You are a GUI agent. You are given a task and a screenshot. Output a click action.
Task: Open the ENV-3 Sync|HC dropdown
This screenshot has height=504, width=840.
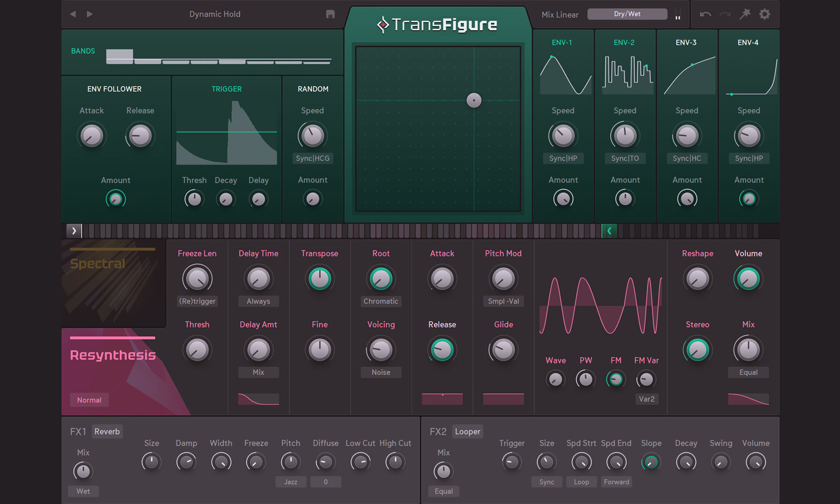click(687, 158)
